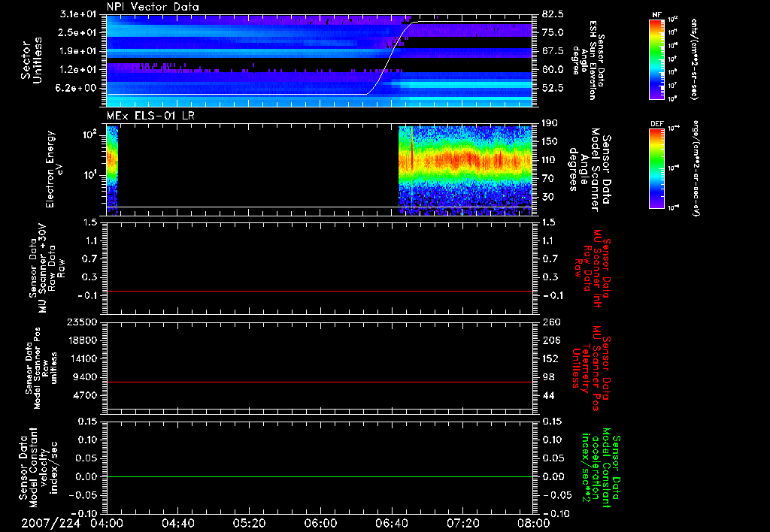Select the 06:40 time axis label
The width and height of the screenshot is (770, 532).
pos(391,524)
